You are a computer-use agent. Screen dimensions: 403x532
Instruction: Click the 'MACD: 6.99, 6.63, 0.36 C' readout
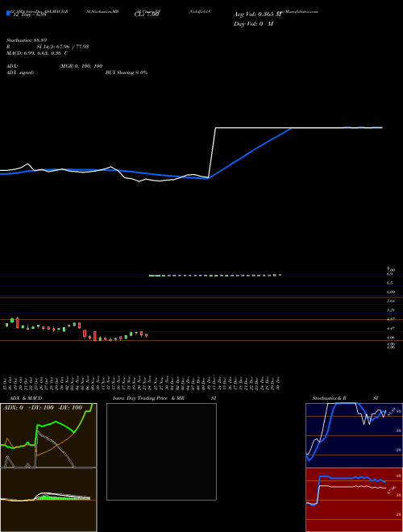(x=37, y=53)
